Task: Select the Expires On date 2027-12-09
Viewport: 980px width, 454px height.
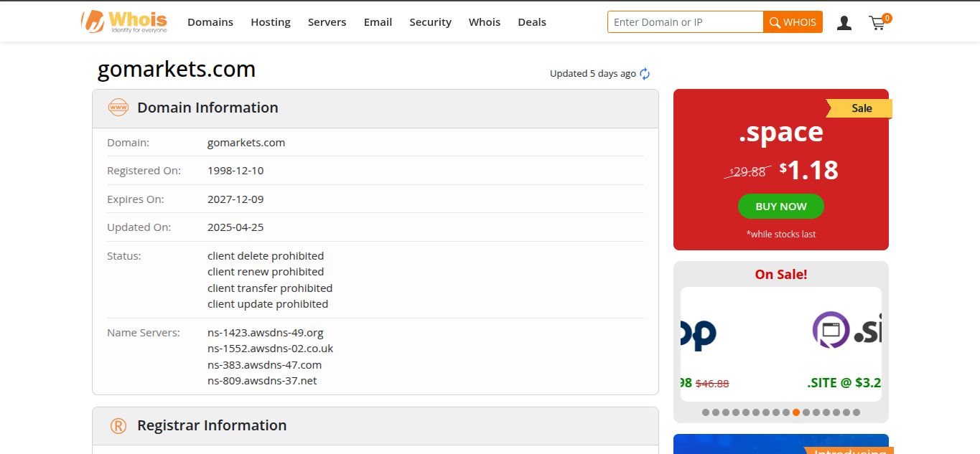Action: pos(235,199)
